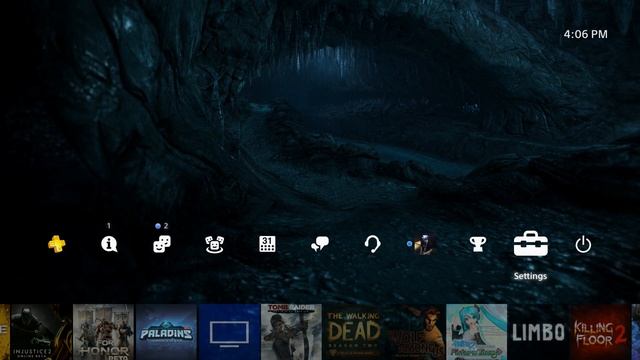Launch The Wolf Among Us tile
The width and height of the screenshot is (640, 360).
point(415,332)
